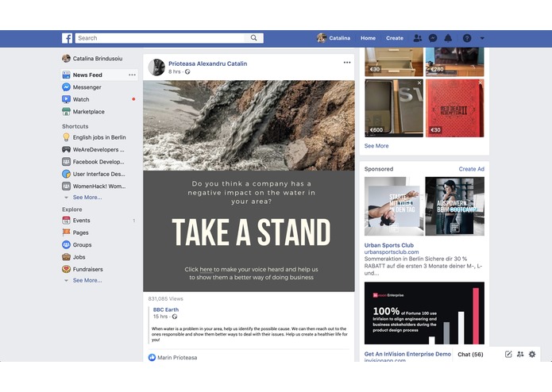Click the Messenger sidebar icon
The height and width of the screenshot is (392, 552).
(x=66, y=86)
